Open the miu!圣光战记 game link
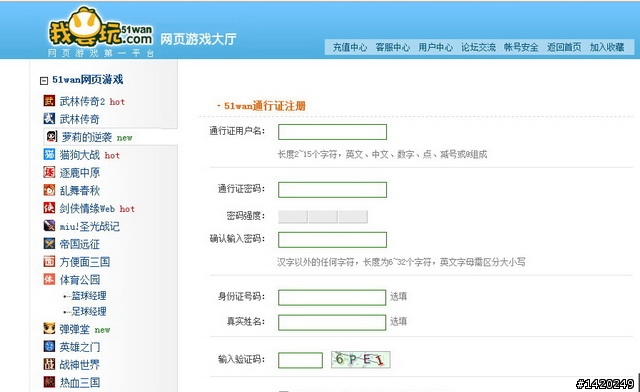 [x=89, y=226]
